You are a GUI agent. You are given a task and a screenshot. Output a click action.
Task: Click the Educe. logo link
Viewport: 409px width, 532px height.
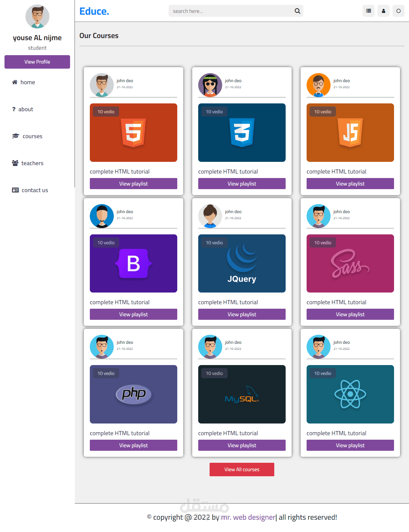click(94, 11)
